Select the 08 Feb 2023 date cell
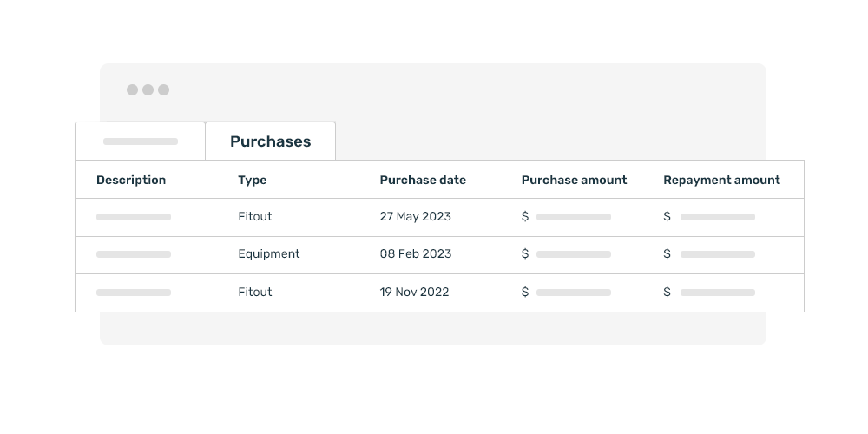 (x=416, y=253)
